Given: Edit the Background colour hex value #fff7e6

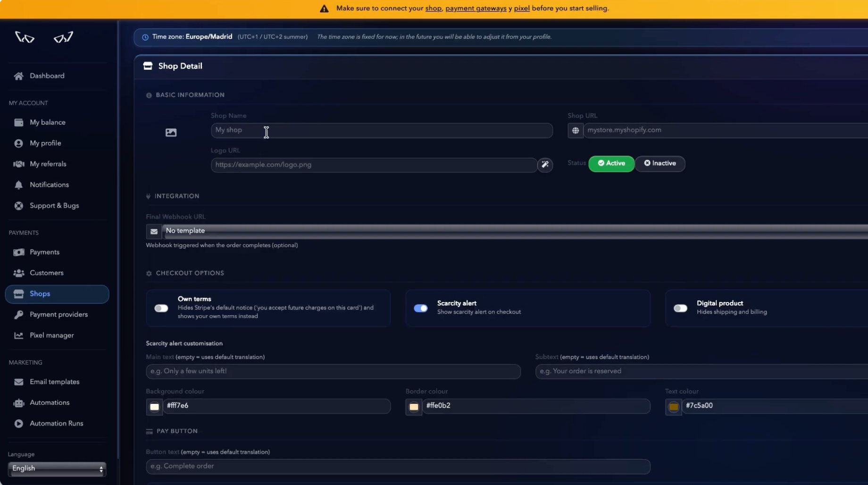Looking at the screenshot, I should coord(276,406).
